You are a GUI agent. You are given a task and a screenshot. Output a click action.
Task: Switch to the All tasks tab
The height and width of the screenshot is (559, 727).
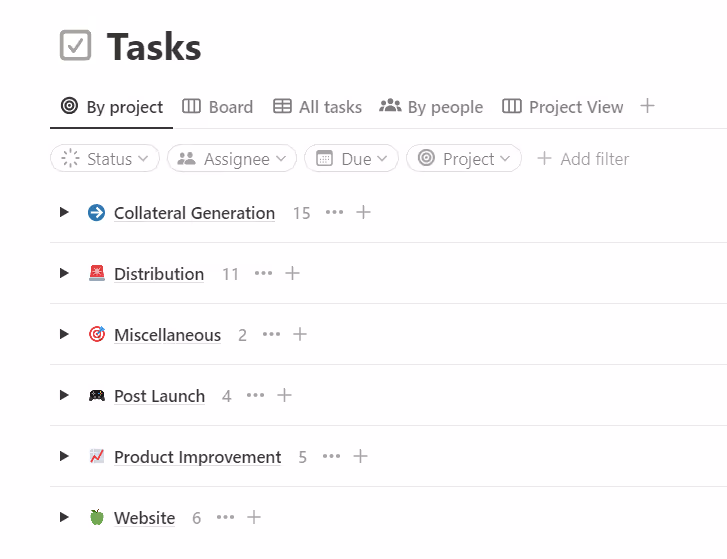(317, 107)
